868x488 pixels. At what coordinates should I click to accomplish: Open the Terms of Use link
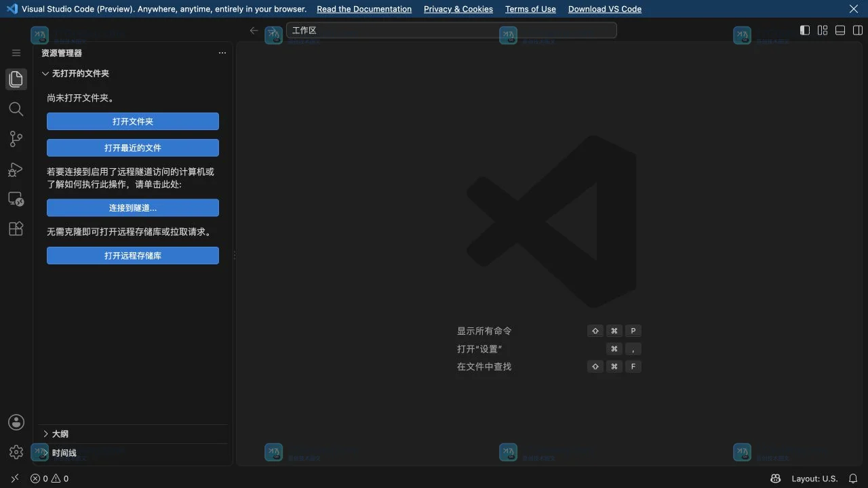click(x=530, y=9)
